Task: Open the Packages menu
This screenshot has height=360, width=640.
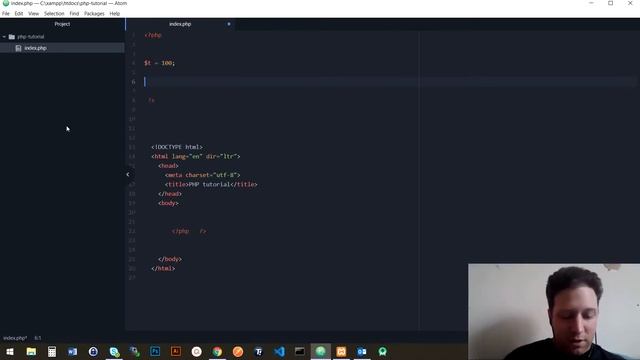Action: (94, 13)
